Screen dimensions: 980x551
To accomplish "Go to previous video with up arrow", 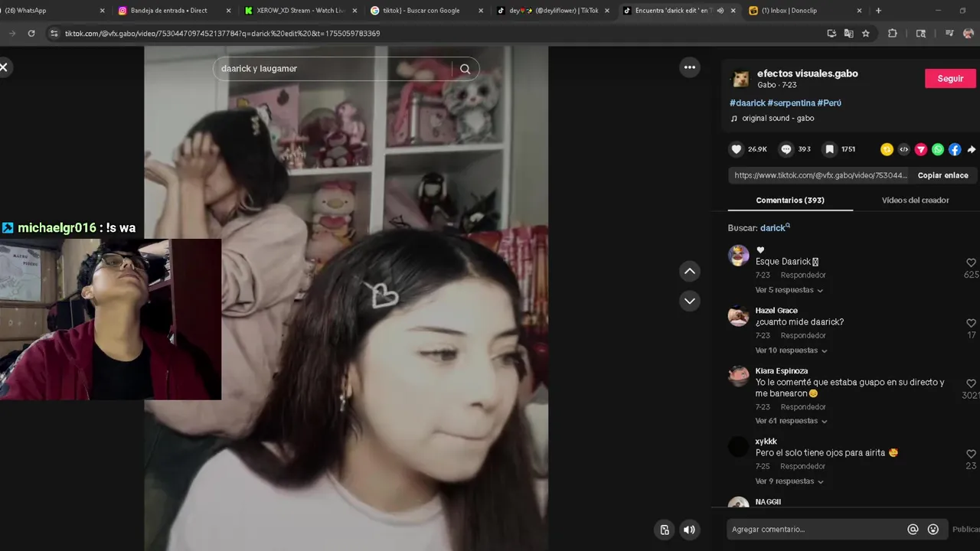I will coord(690,271).
